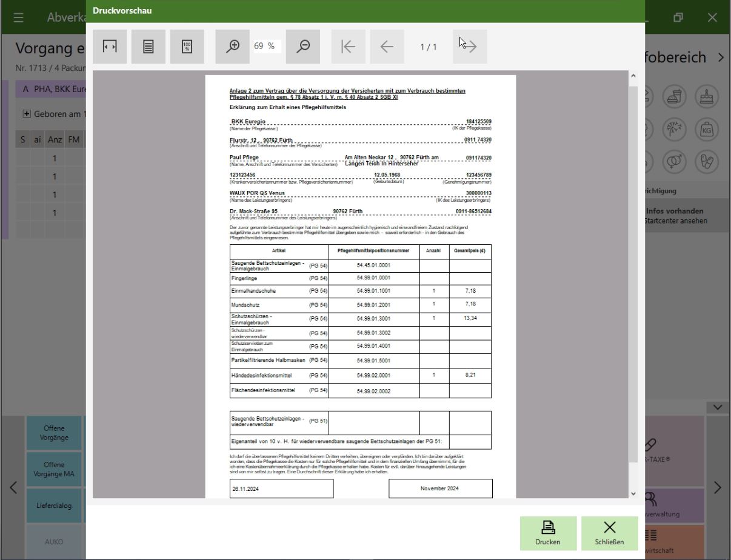This screenshot has height=560, width=731.
Task: Go to next preview page
Action: point(470,47)
